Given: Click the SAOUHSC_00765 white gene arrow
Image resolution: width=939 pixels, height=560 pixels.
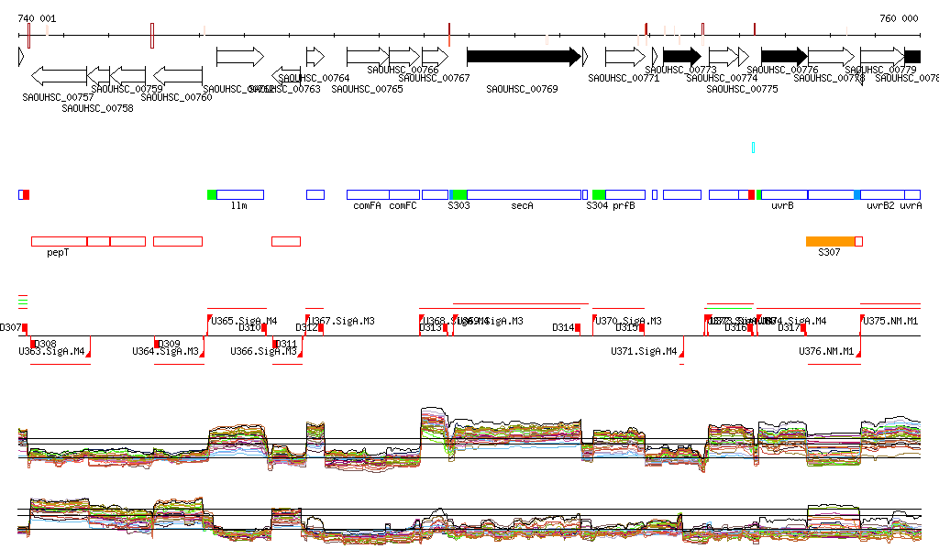Looking at the screenshot, I should pos(368,57).
